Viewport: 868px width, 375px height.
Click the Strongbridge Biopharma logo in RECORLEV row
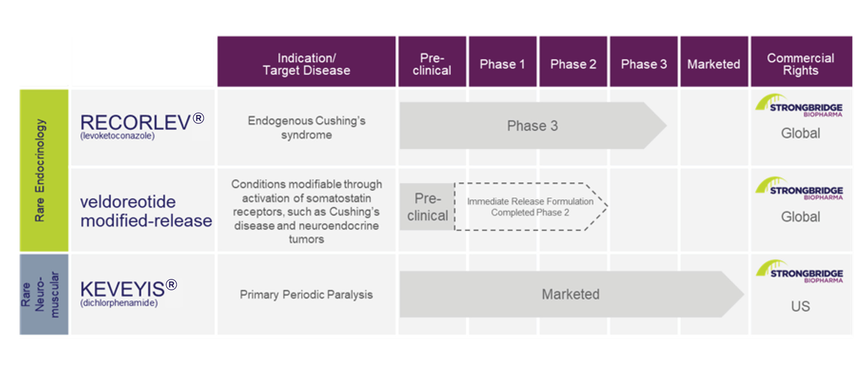[799, 106]
